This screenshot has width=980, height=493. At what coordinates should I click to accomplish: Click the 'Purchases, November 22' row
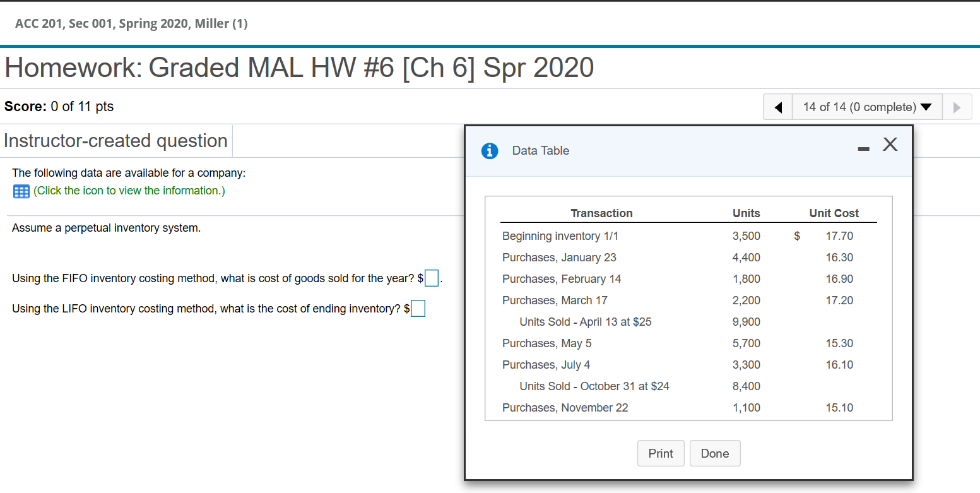pyautogui.click(x=565, y=407)
